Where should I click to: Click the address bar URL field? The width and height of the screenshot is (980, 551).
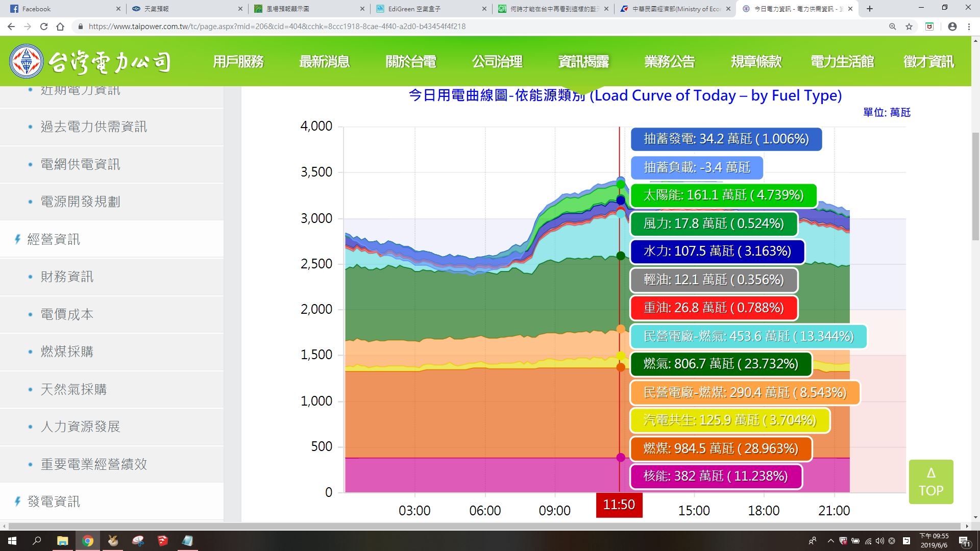(x=480, y=27)
